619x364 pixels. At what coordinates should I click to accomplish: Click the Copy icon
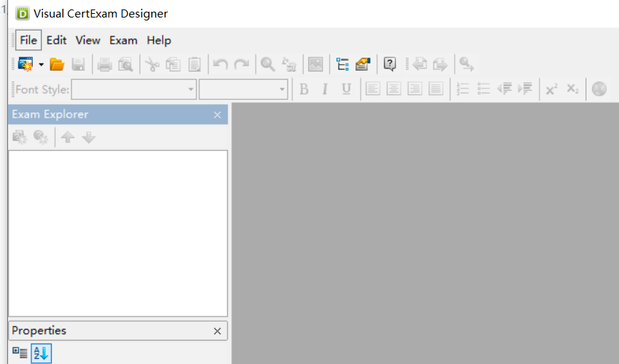click(x=173, y=64)
